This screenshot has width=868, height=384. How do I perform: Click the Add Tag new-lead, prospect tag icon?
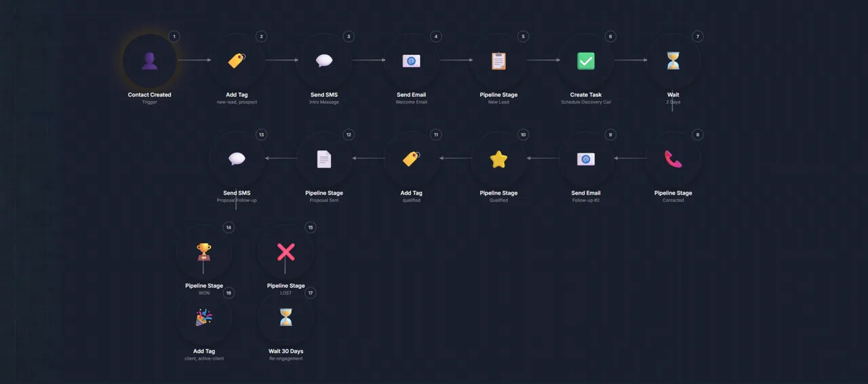(x=237, y=61)
